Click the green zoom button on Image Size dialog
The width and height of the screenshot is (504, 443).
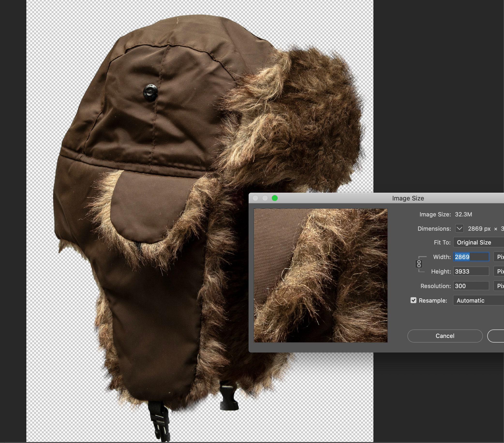coord(275,198)
